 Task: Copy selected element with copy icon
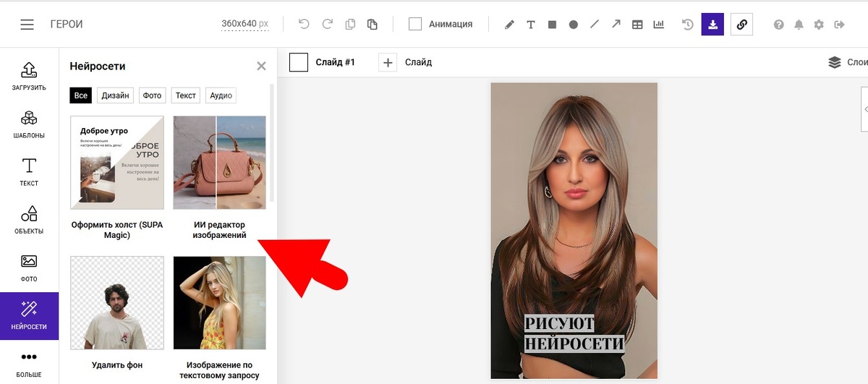(x=350, y=24)
